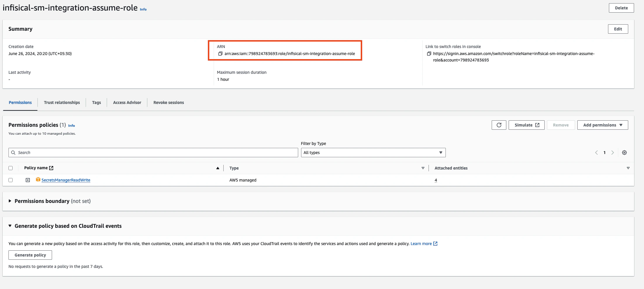Image resolution: width=644 pixels, height=289 pixels.
Task: Open the SecretsManagerReadWrite policy link
Action: pos(66,180)
